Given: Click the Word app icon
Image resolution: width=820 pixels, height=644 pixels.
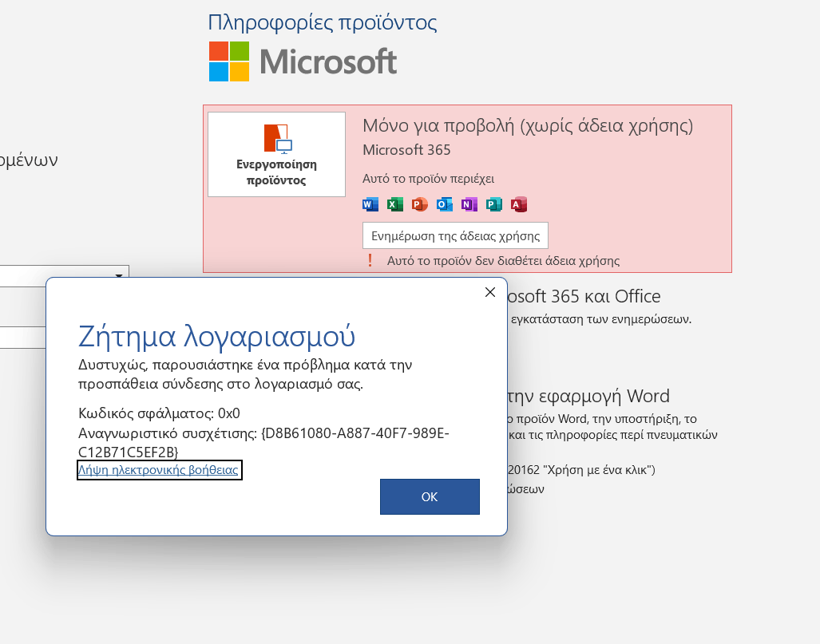Looking at the screenshot, I should (x=370, y=204).
